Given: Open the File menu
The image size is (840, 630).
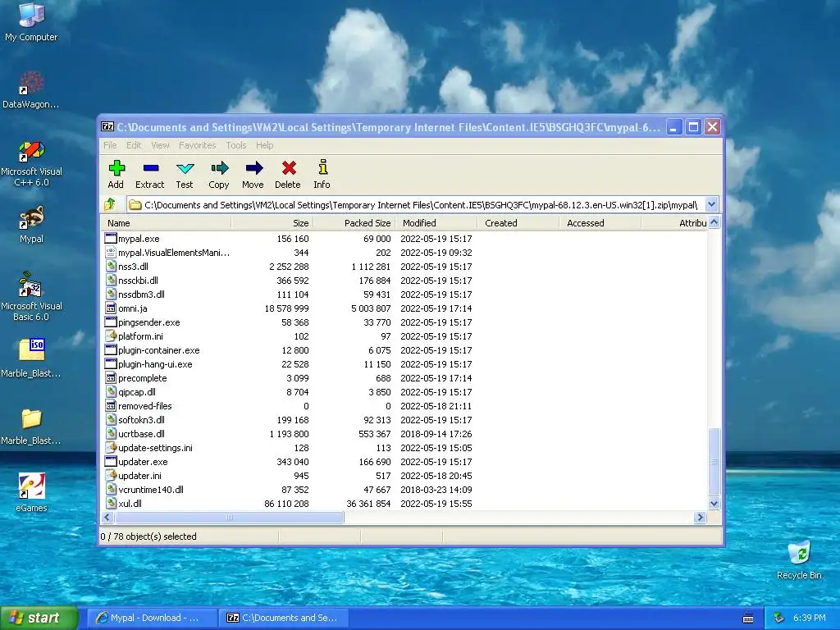Looking at the screenshot, I should pos(110,145).
